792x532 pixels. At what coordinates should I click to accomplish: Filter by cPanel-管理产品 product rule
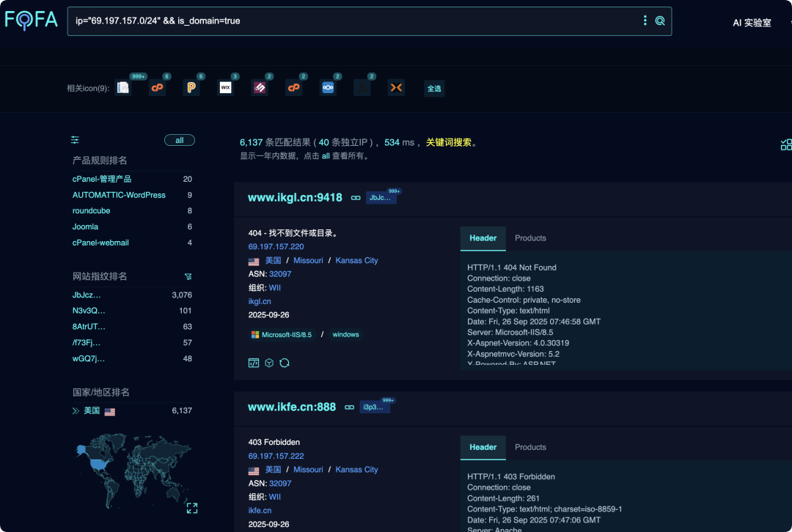(x=101, y=179)
